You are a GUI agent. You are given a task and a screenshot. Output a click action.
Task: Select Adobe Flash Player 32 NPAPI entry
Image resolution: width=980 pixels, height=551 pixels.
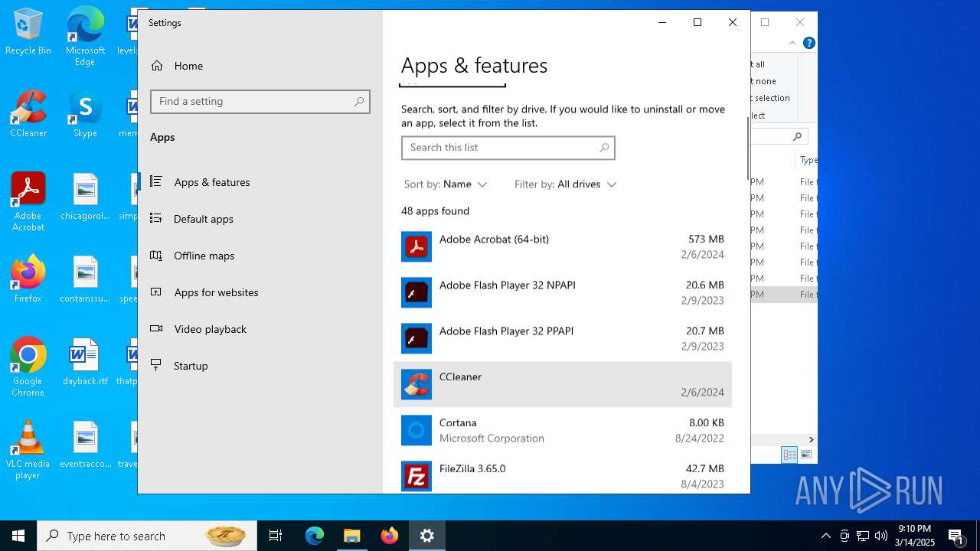point(563,292)
